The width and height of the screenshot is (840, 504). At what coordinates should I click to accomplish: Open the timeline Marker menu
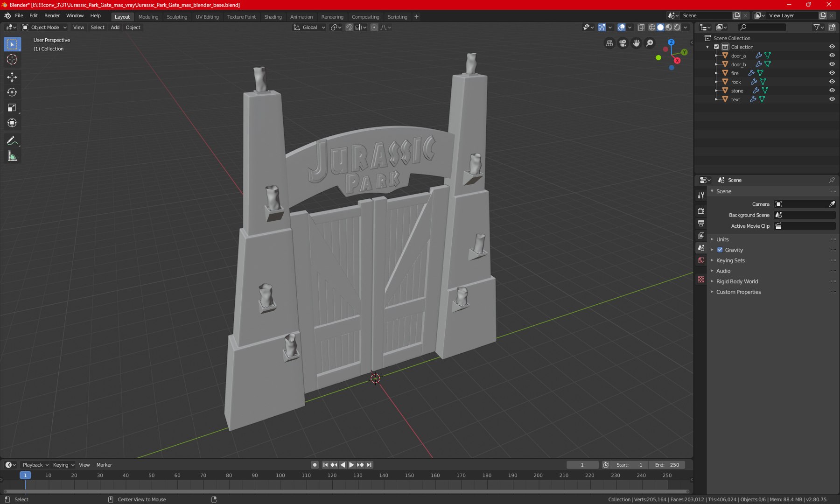pyautogui.click(x=104, y=465)
